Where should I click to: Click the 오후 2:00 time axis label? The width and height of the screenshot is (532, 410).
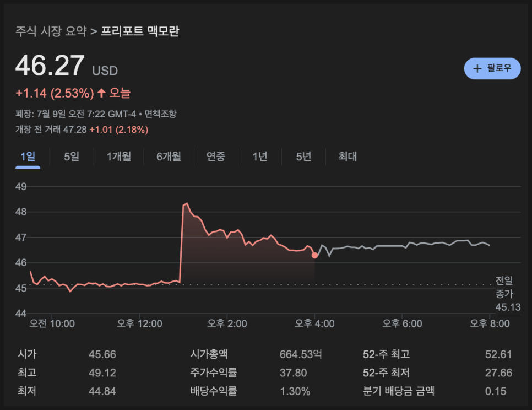pyautogui.click(x=227, y=323)
